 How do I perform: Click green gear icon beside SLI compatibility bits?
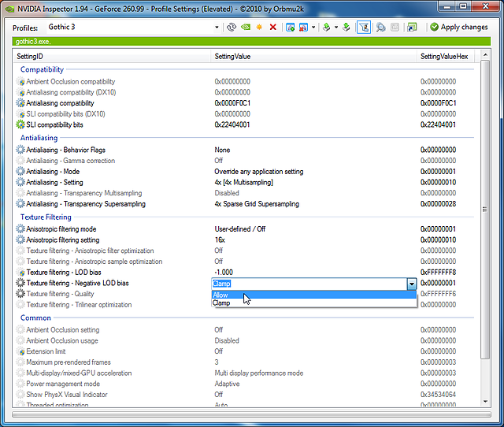[x=20, y=124]
